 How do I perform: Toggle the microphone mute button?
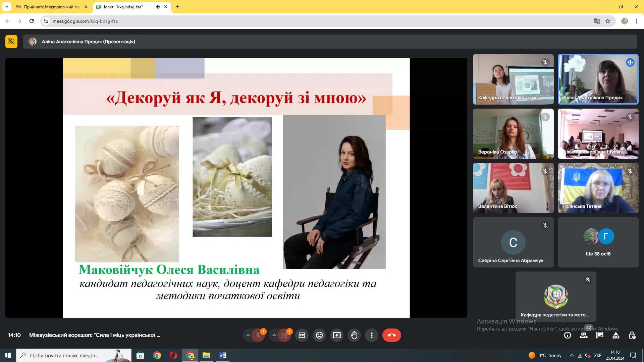[258, 335]
